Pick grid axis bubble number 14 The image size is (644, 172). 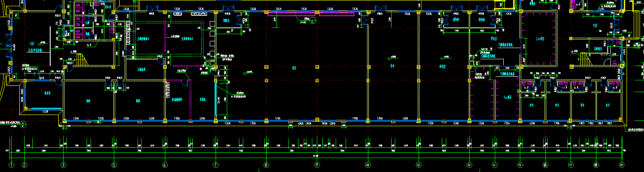tap(495, 165)
